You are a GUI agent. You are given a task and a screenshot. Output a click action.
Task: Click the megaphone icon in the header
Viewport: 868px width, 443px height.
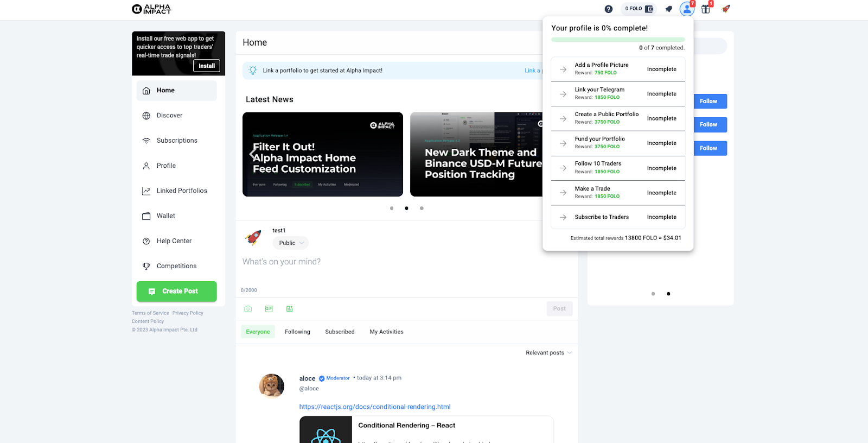[x=669, y=9]
